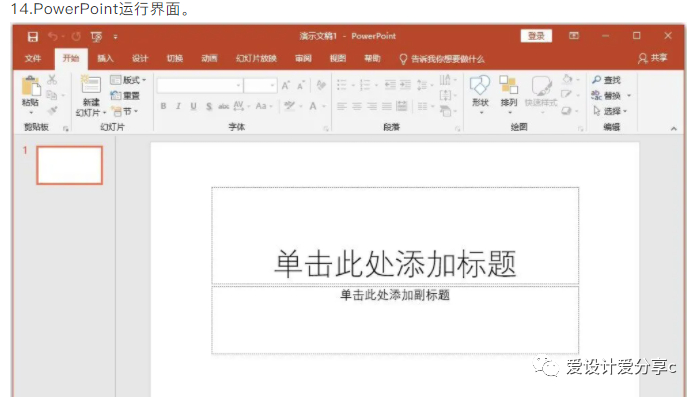Click the Copy icon
Viewport: 699px width, 397px height.
(52, 95)
